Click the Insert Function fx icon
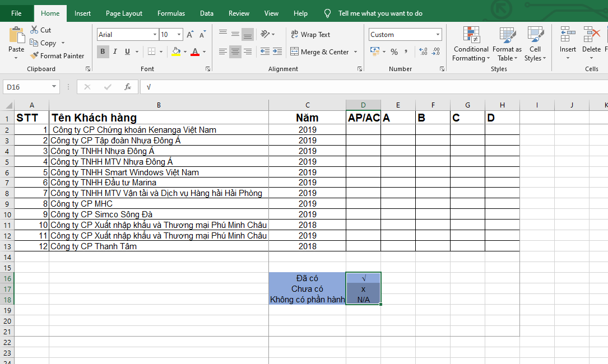Screen dimensions: 608x364 click(x=128, y=87)
